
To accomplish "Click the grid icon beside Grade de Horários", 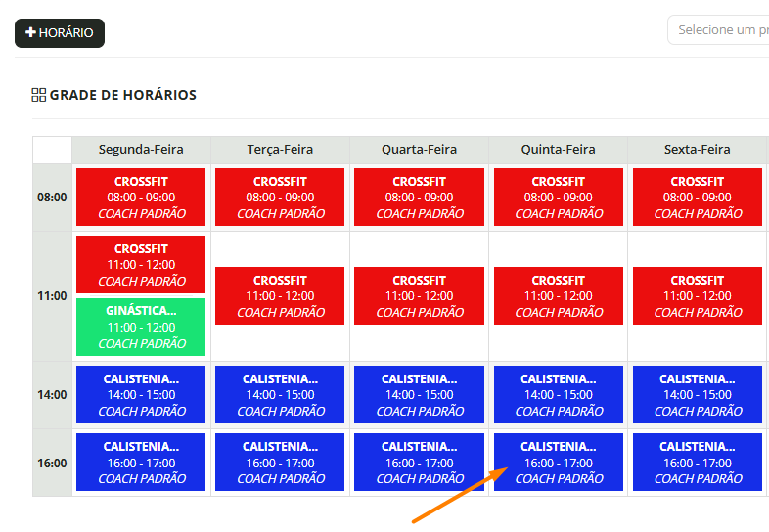I will pos(39,95).
